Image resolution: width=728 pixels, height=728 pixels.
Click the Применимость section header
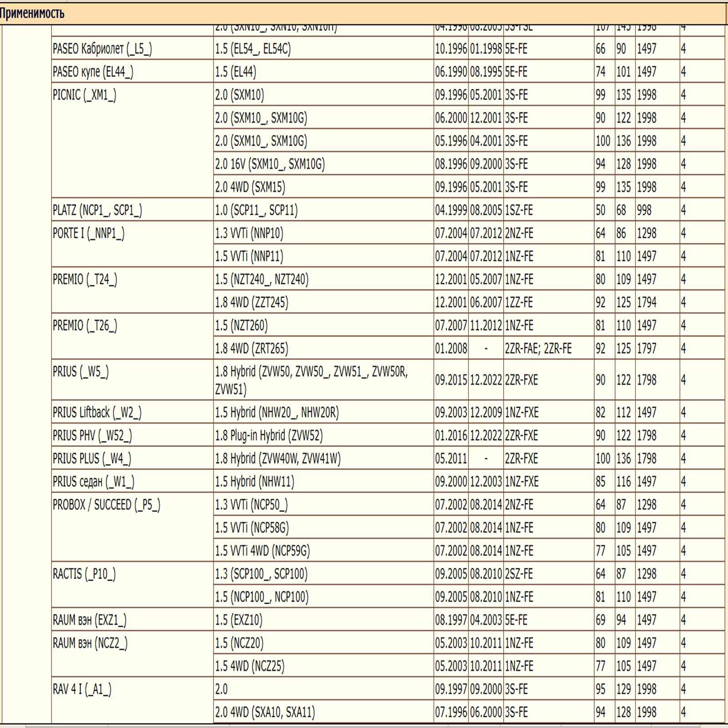tap(32, 14)
